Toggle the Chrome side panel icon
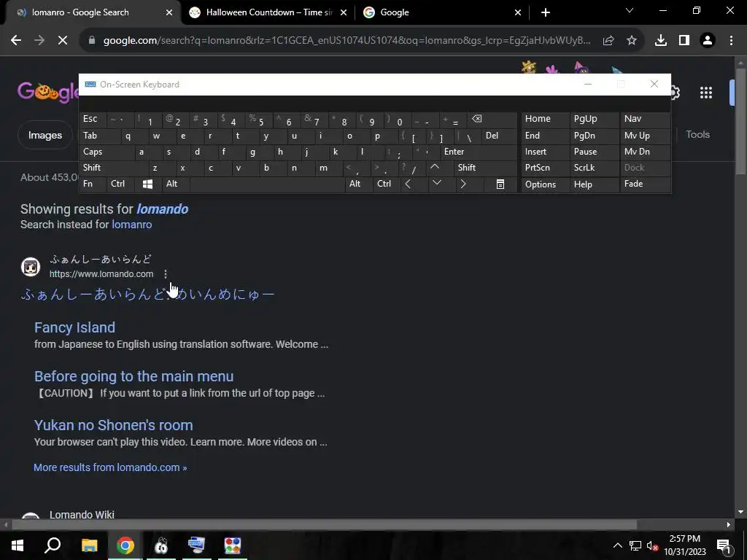Image resolution: width=747 pixels, height=560 pixels. pos(684,41)
